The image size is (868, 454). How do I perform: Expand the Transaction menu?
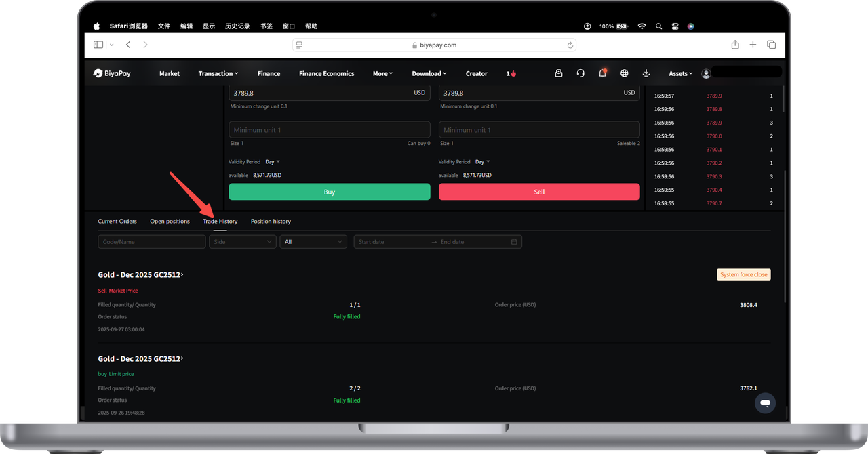click(218, 73)
